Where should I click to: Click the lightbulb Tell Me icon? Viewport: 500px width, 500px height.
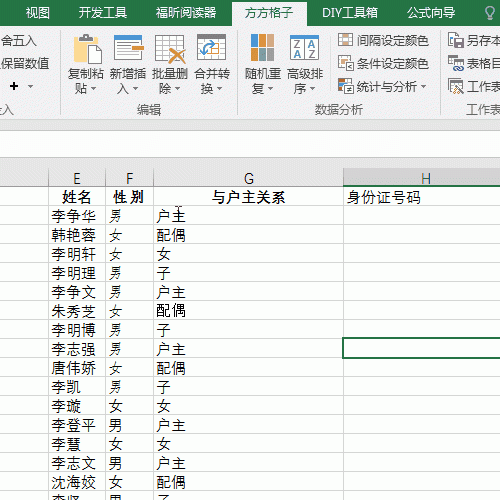tap(490, 13)
